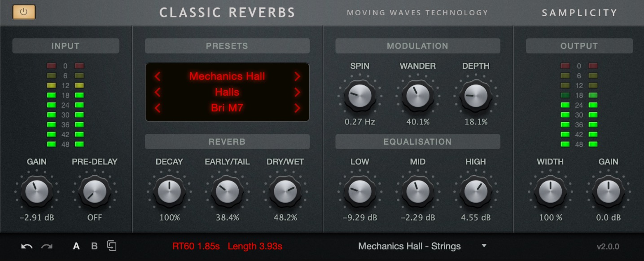Click the DEPTH modulation knob

pos(476,96)
